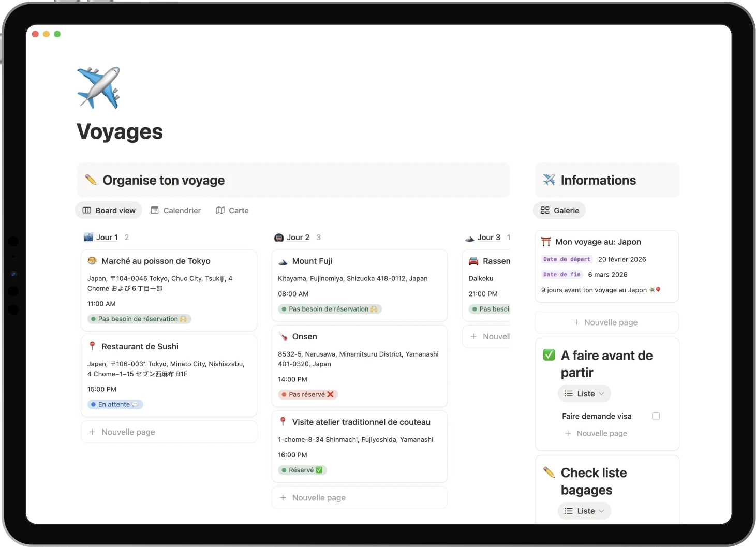Click the pin icon on Restaurant de Sushi card

[92, 346]
